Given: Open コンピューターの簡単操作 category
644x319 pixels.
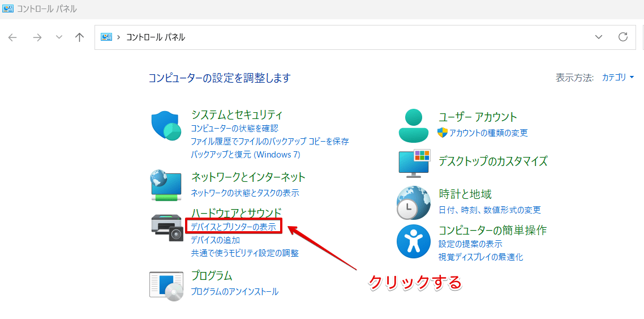Looking at the screenshot, I should [x=492, y=229].
